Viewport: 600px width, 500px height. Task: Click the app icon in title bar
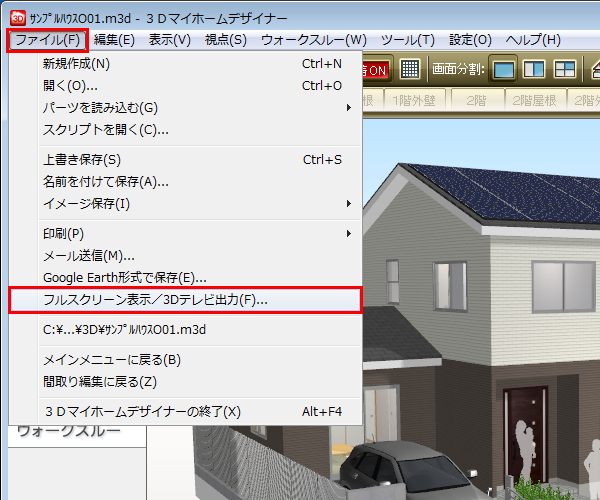[17, 18]
